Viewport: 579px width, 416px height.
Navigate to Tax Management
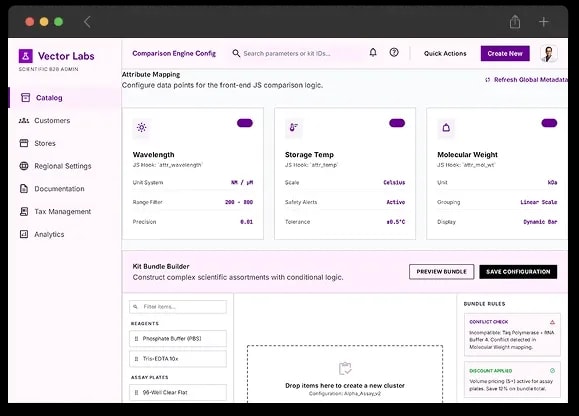[x=65, y=212]
